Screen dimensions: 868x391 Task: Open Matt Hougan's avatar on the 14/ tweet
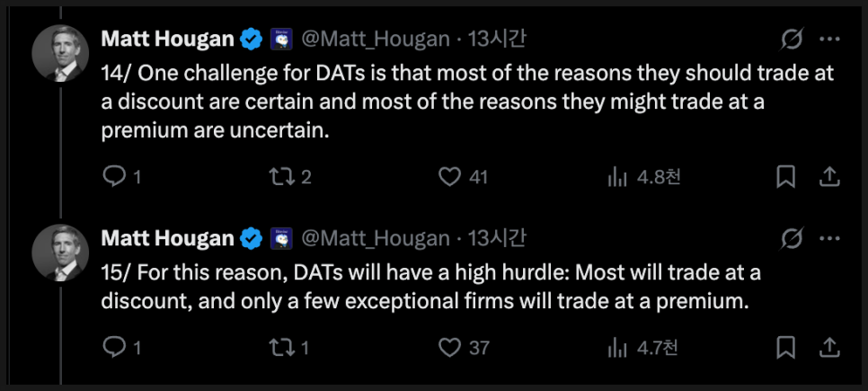point(60,52)
